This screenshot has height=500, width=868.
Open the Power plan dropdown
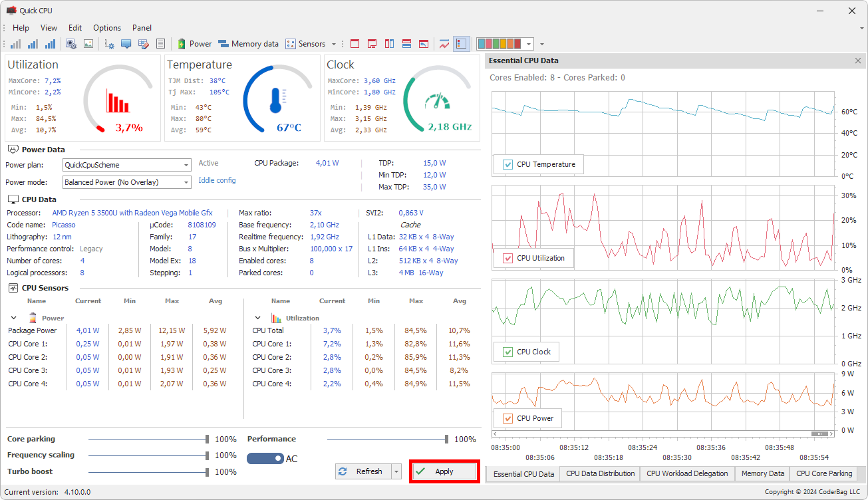[x=187, y=164]
